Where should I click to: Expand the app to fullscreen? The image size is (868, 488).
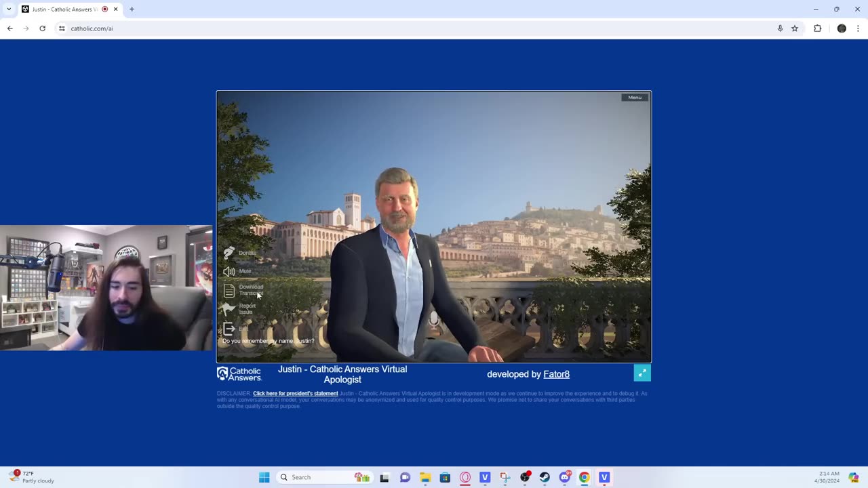point(642,373)
